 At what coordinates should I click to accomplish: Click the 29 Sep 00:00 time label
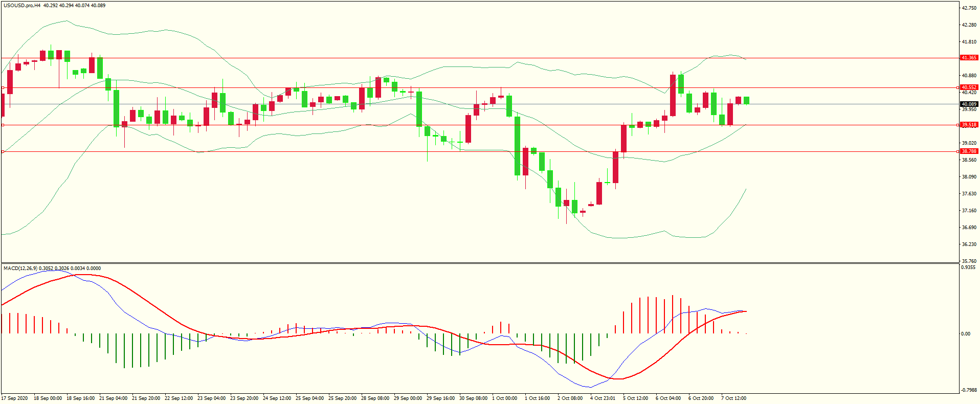(408, 398)
